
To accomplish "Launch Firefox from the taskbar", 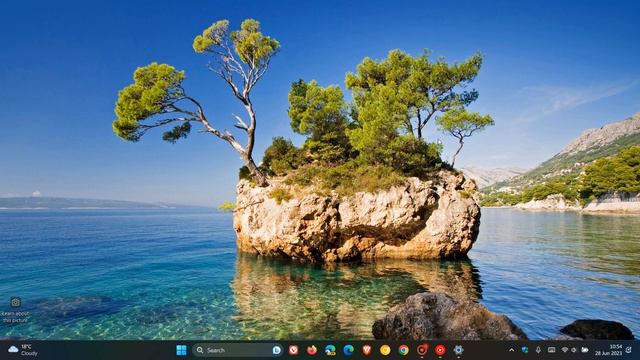I will point(312,350).
